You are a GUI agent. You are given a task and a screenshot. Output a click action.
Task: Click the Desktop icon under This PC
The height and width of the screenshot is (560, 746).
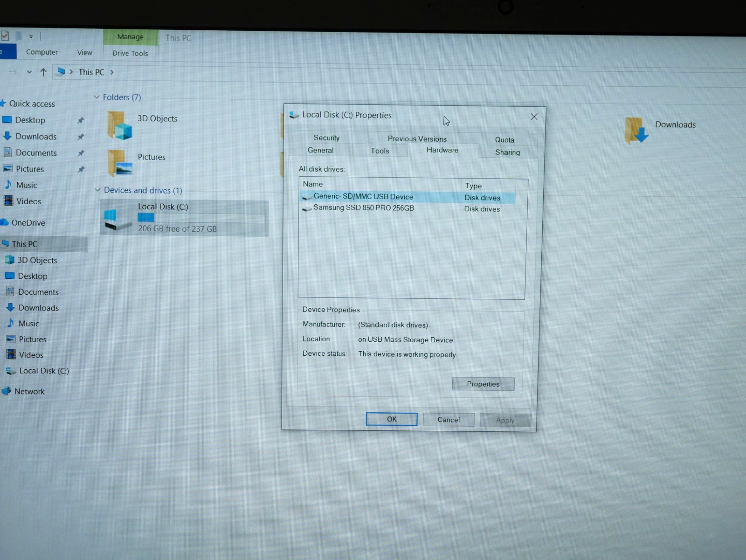click(10, 276)
